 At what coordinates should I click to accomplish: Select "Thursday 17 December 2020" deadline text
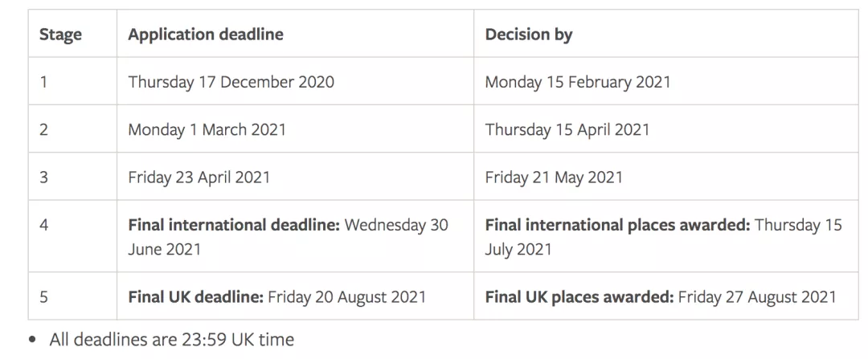click(x=231, y=82)
